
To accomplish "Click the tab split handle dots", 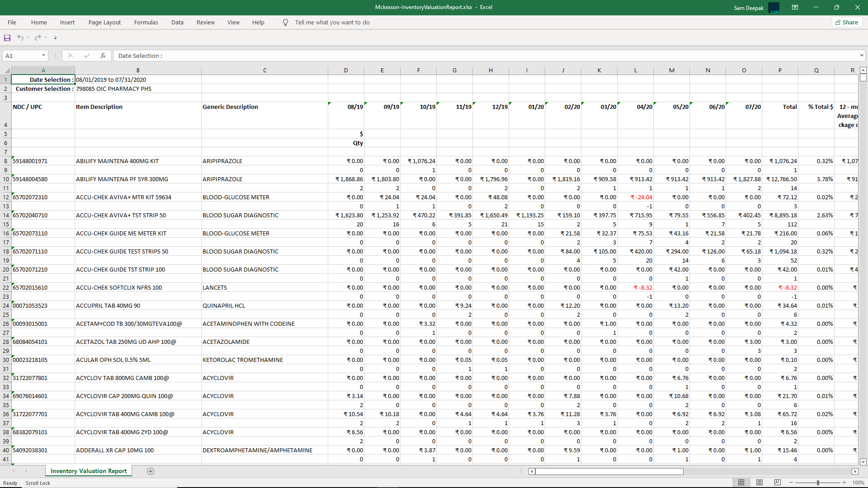I will pyautogui.click(x=521, y=471).
